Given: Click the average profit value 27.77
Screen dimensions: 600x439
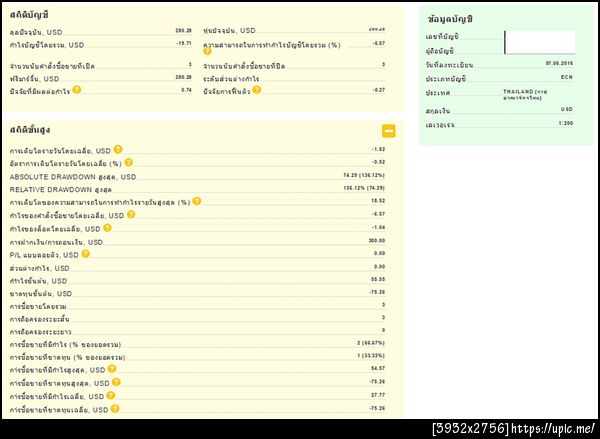Looking at the screenshot, I should [378, 395].
